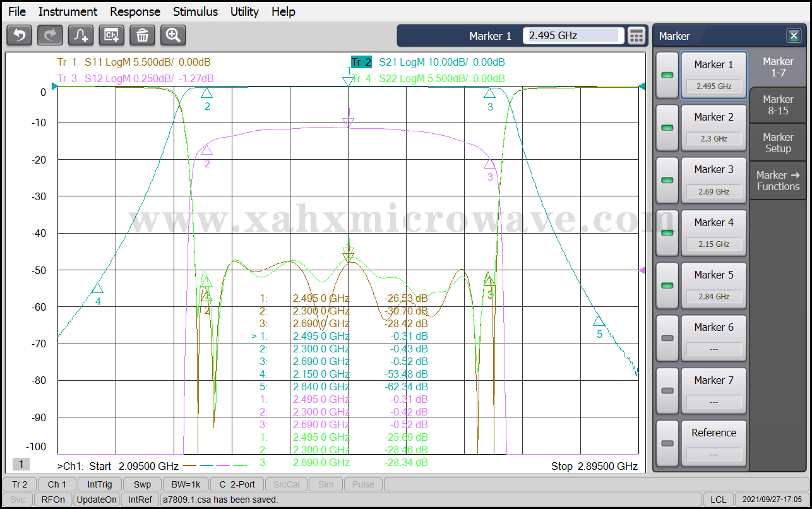
Task: Click the IntRef status indicator
Action: click(140, 500)
